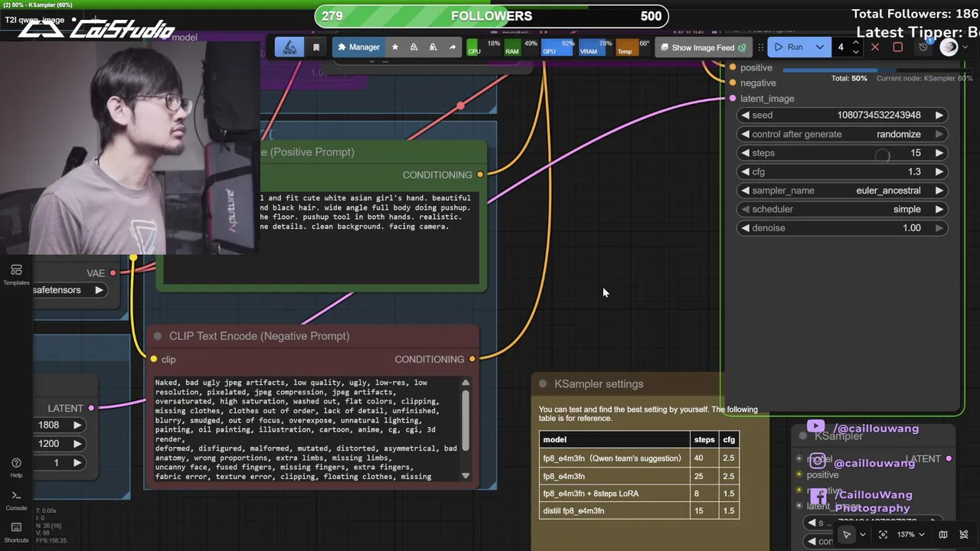The width and height of the screenshot is (980, 551).
Task: Click the Show Image Feed button
Action: click(703, 47)
